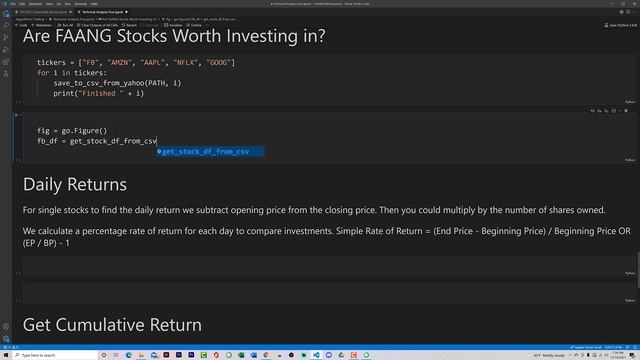Open the Accounts icon in the activity bar
The height and width of the screenshot is (360, 640).
click(x=6, y=327)
